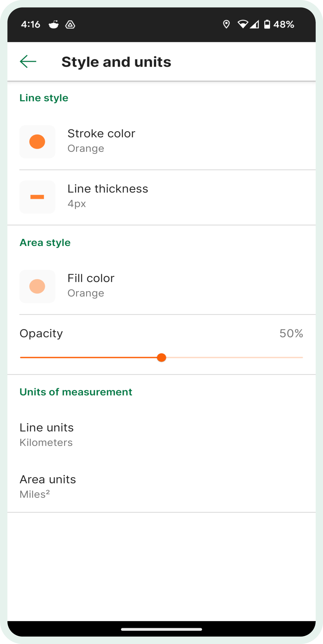
Task: Click the orange Stroke color circle icon
Action: pyautogui.click(x=37, y=142)
